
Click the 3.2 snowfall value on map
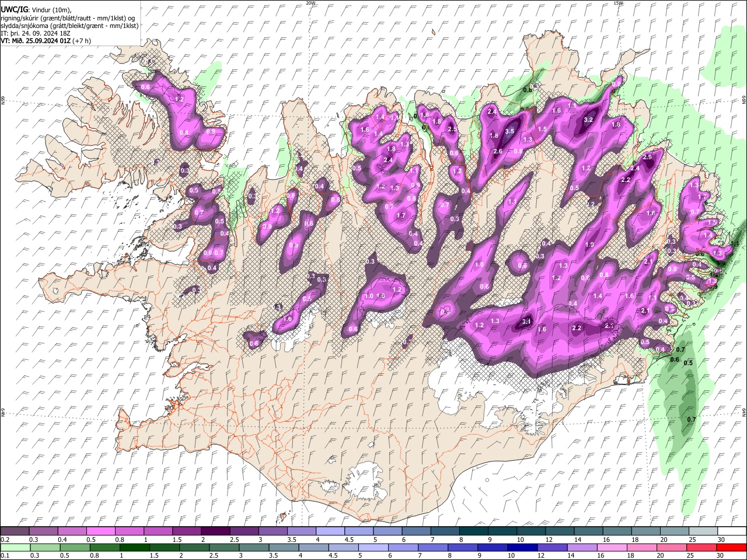pyautogui.click(x=588, y=120)
